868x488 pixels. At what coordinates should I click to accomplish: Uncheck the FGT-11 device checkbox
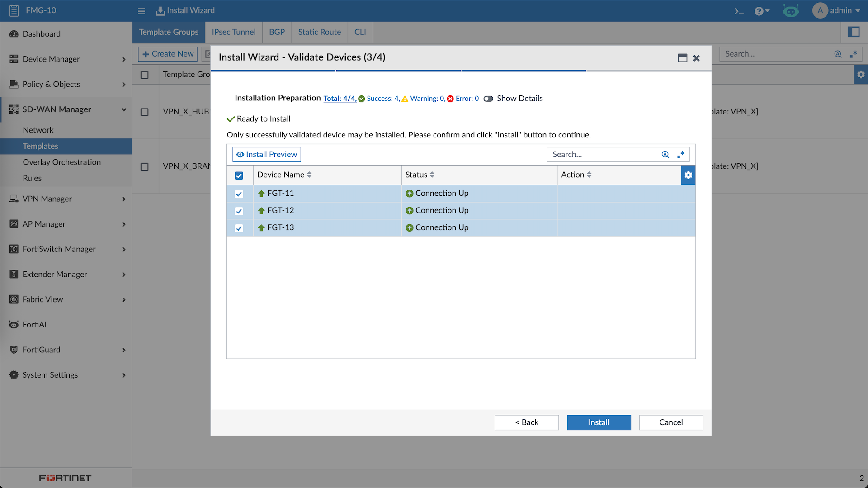[239, 194]
